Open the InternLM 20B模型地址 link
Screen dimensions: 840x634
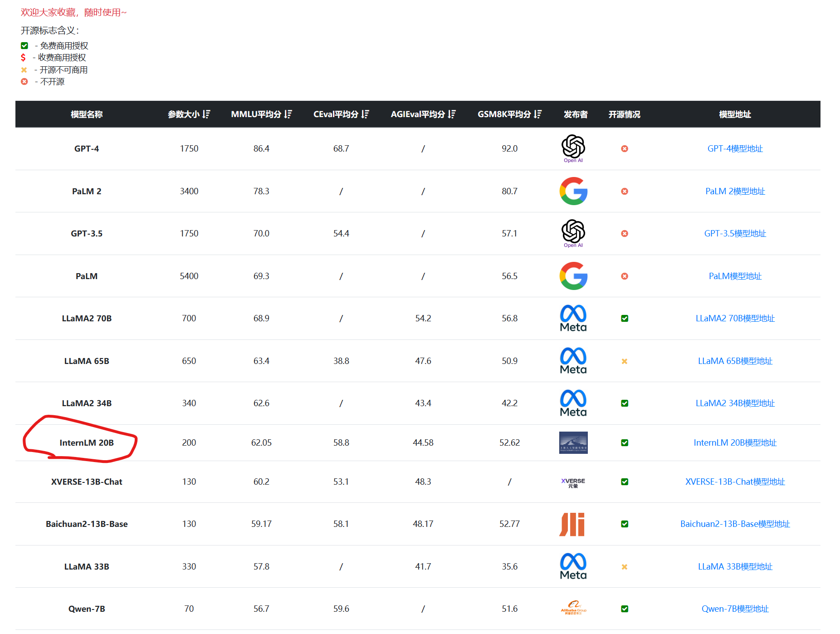[735, 442]
